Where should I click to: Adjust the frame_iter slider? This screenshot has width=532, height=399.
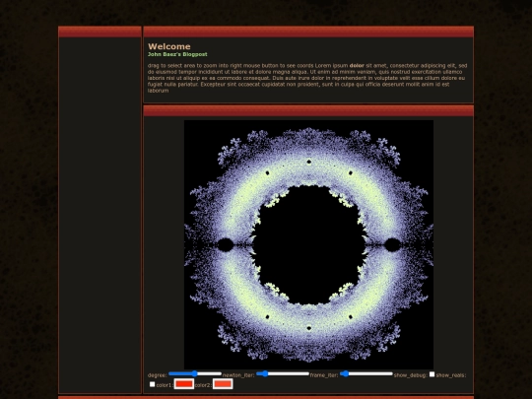[366, 374]
